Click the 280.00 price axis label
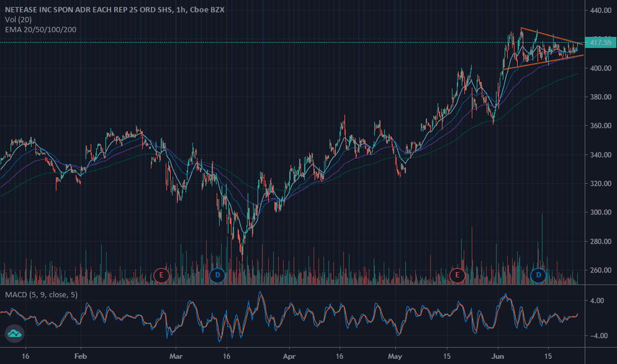 [x=600, y=241]
